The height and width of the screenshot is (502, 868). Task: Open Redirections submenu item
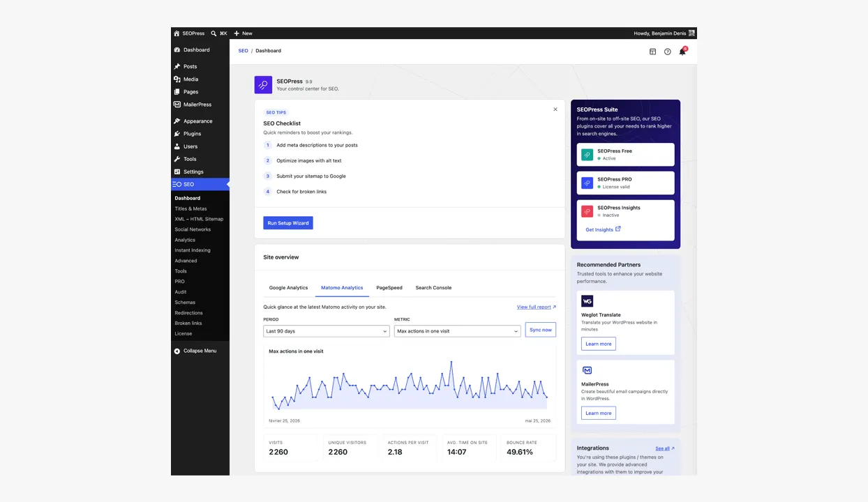click(188, 313)
